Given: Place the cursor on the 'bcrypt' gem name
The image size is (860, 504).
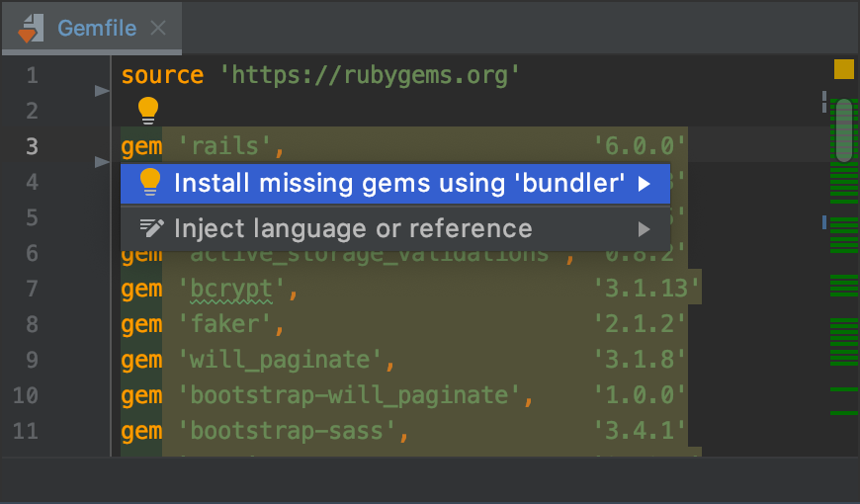Looking at the screenshot, I should tap(237, 290).
